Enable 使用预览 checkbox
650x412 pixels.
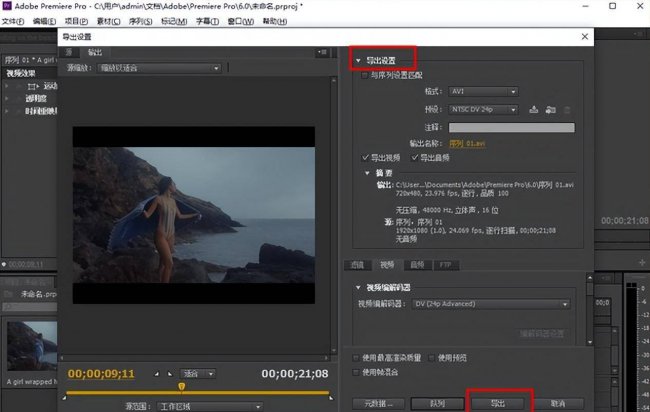coord(431,358)
